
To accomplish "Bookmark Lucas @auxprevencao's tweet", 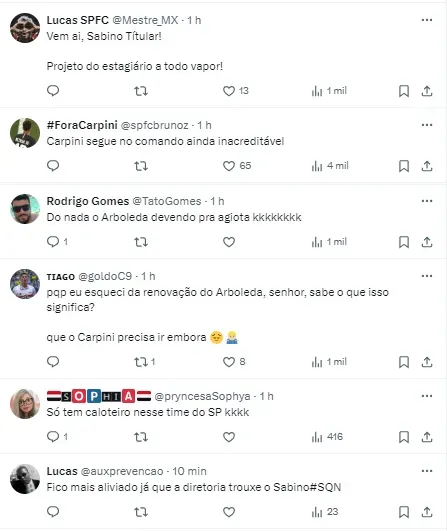I will pyautogui.click(x=404, y=512).
